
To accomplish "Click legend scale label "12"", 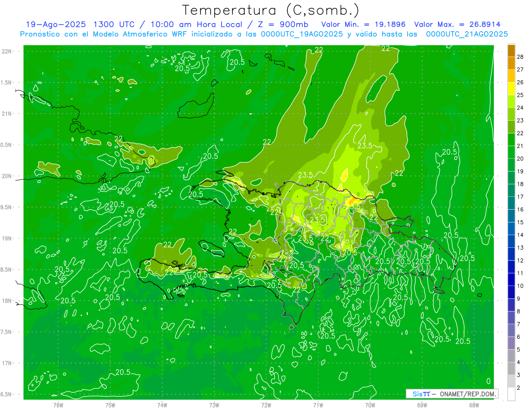I will pyautogui.click(x=520, y=260).
